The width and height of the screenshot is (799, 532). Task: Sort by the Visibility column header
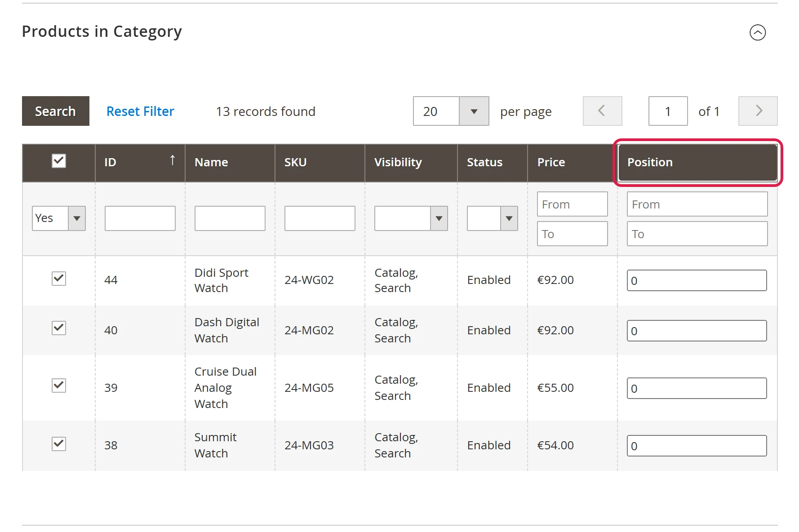coord(411,163)
